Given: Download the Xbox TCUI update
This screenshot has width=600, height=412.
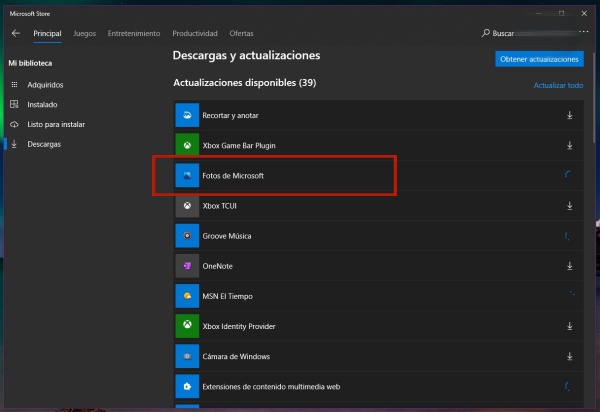Looking at the screenshot, I should 569,206.
